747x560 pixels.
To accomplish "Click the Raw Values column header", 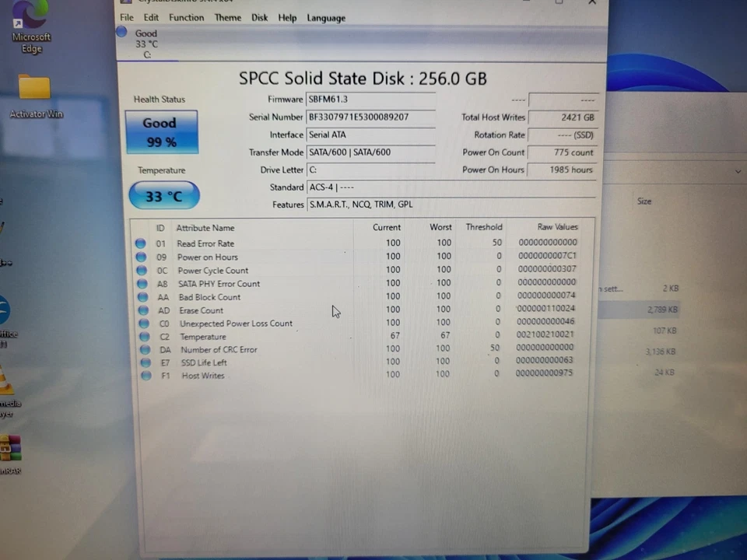I will (557, 227).
